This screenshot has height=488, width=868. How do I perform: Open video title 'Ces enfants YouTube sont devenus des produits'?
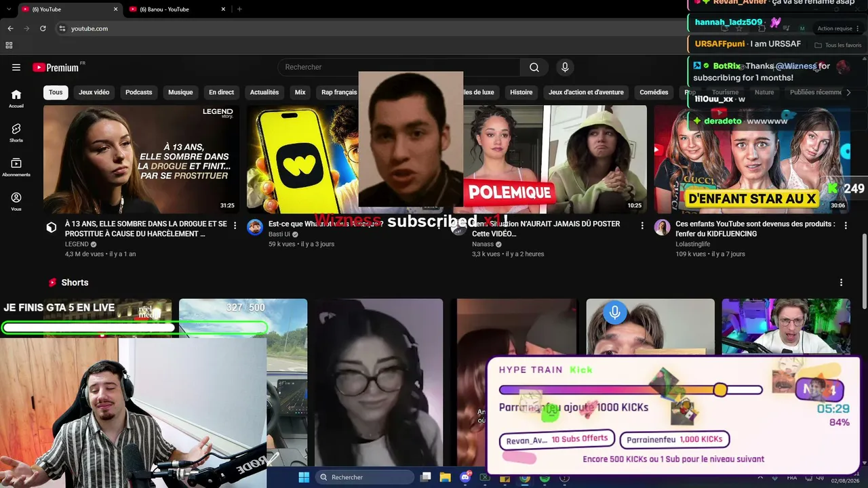coord(755,228)
